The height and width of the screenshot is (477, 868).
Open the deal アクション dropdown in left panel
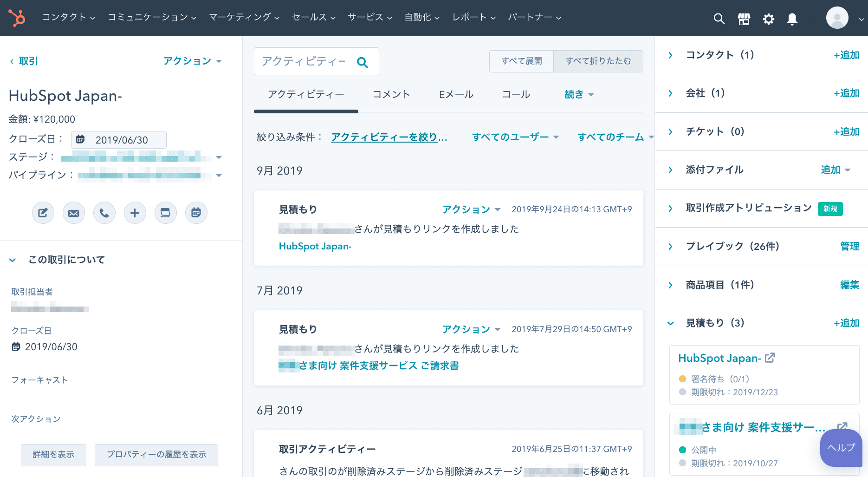point(192,61)
